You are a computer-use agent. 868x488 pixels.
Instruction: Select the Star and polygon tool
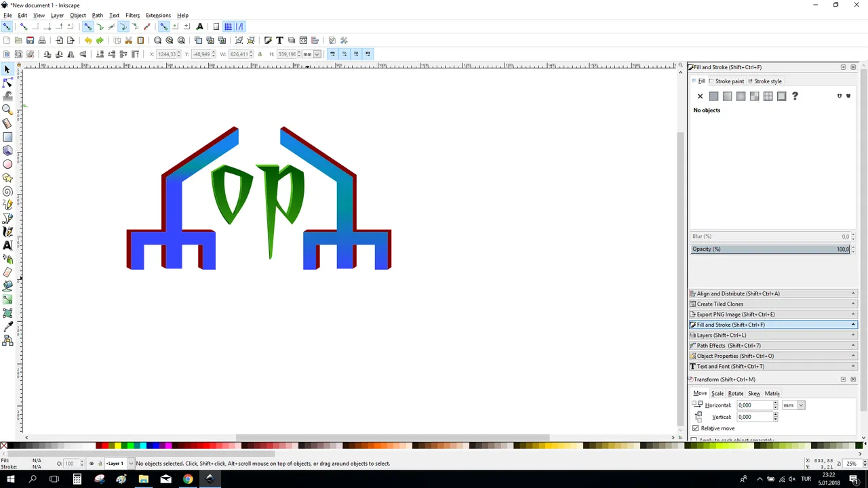[7, 178]
